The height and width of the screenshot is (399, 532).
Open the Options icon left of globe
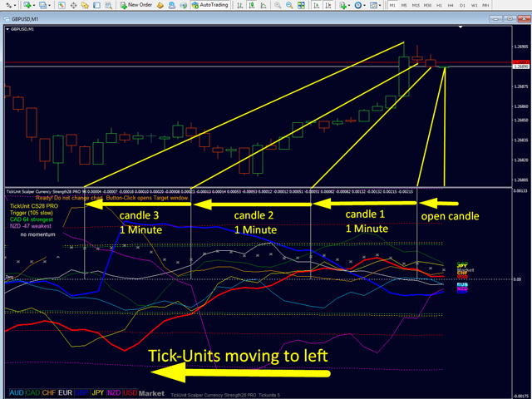(172, 5)
